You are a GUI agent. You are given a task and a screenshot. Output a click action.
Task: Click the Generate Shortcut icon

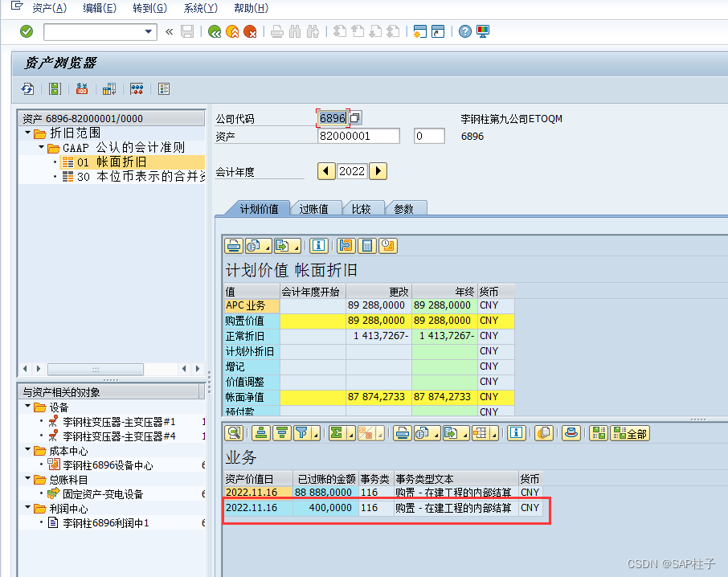[438, 31]
